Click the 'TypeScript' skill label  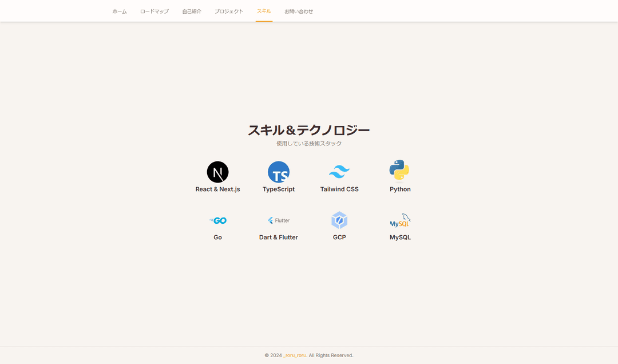(x=279, y=189)
